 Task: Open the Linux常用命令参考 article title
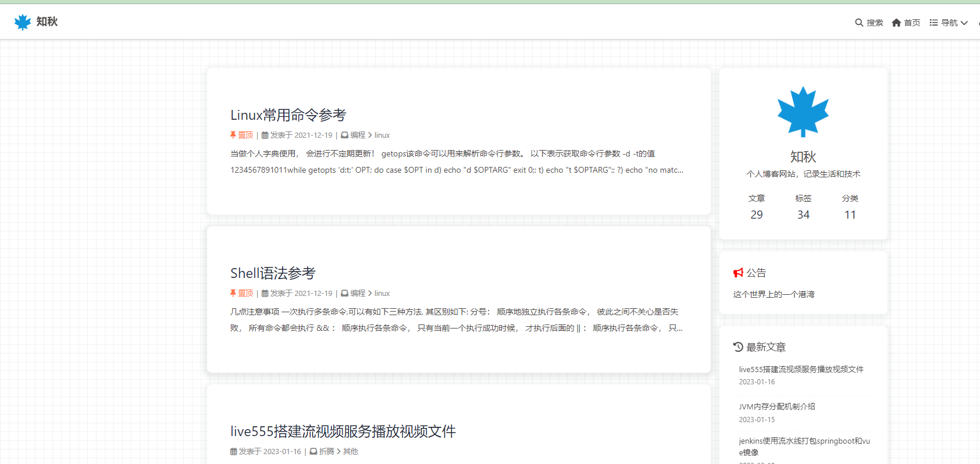(288, 115)
